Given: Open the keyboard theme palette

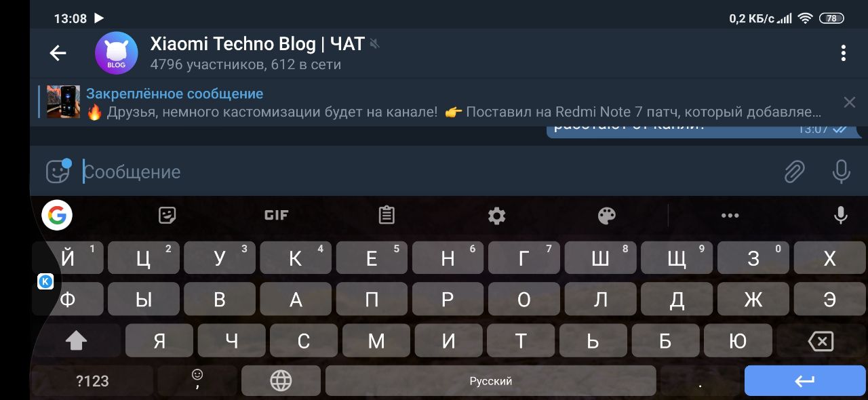Looking at the screenshot, I should 607,216.
